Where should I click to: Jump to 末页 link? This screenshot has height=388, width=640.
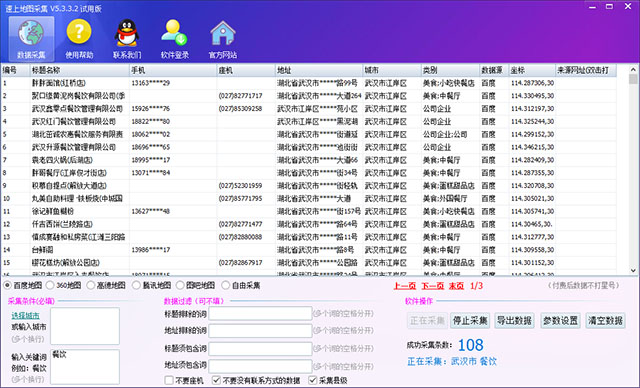tap(456, 286)
